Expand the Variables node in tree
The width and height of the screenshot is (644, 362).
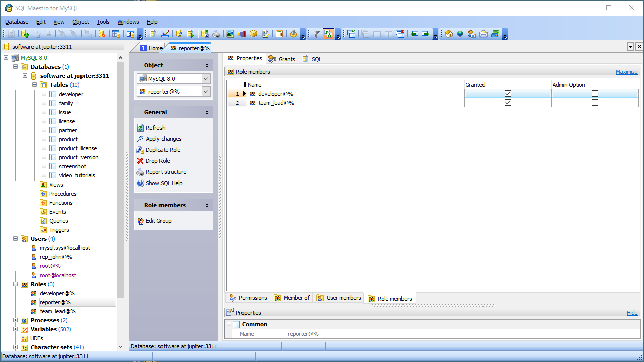pos(16,329)
